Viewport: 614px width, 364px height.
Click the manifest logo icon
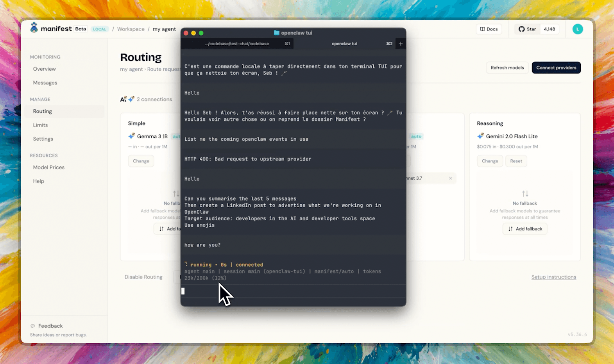coord(34,28)
